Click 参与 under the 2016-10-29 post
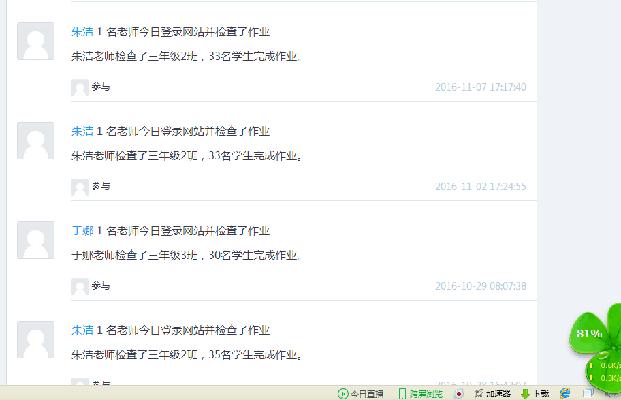 point(101,286)
